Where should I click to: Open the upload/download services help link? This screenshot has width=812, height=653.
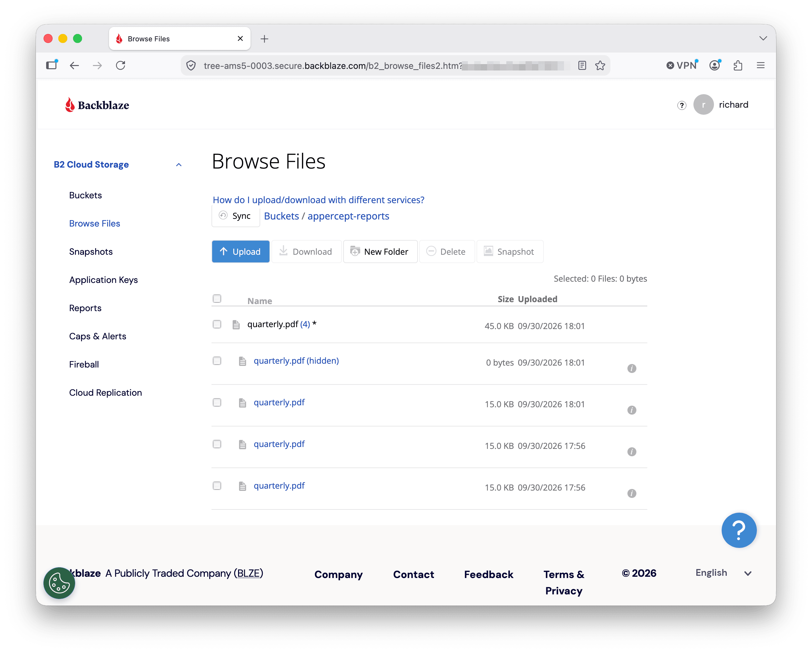(319, 200)
